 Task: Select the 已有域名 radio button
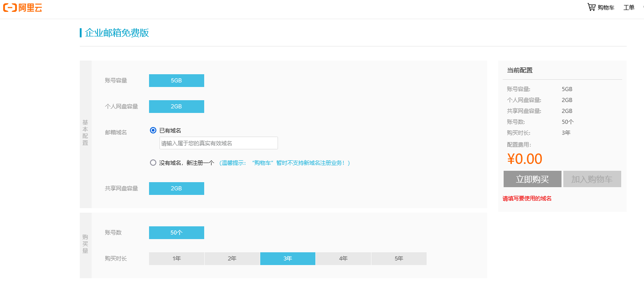click(153, 130)
